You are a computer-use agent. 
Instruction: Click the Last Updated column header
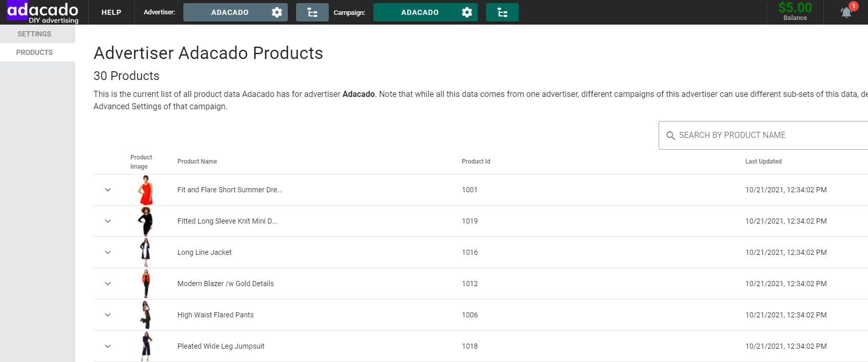(763, 162)
